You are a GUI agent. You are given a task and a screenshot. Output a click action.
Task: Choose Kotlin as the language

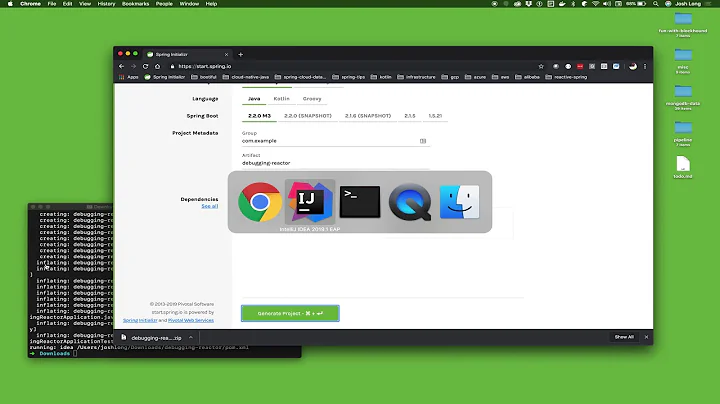282,99
